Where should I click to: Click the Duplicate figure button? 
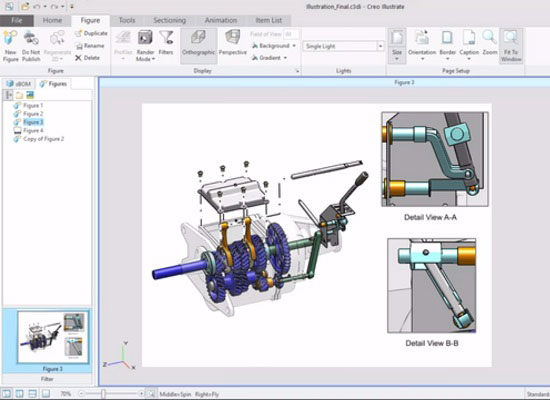[91, 33]
